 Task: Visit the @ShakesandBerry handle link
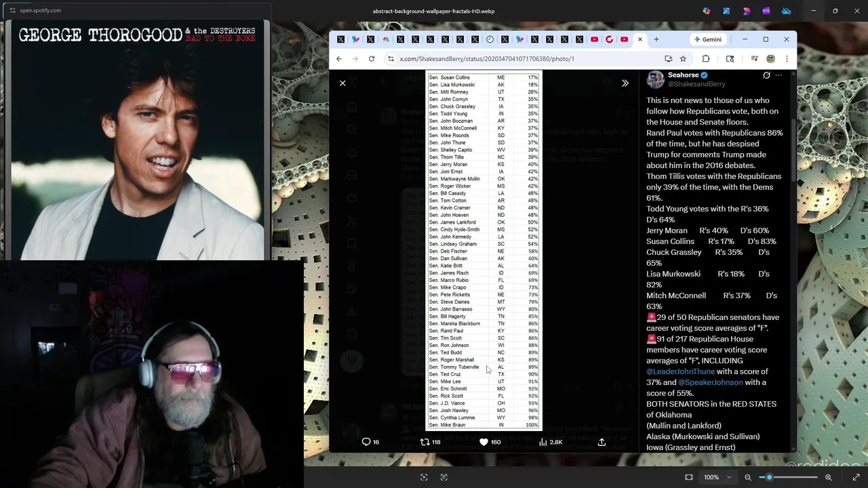(x=696, y=84)
